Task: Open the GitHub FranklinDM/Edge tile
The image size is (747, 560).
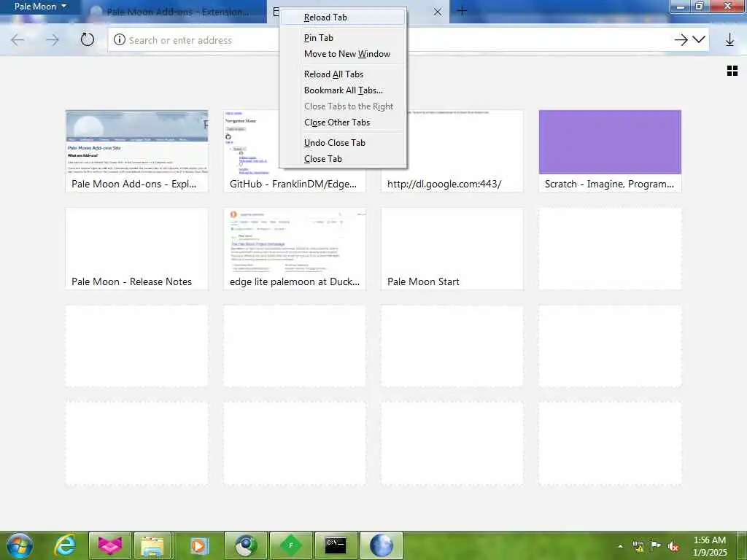Action: tap(295, 152)
